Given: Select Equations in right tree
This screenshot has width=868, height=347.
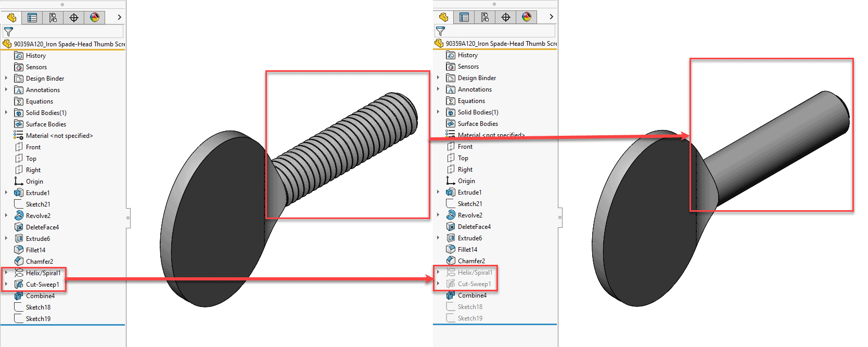Looking at the screenshot, I should (471, 101).
